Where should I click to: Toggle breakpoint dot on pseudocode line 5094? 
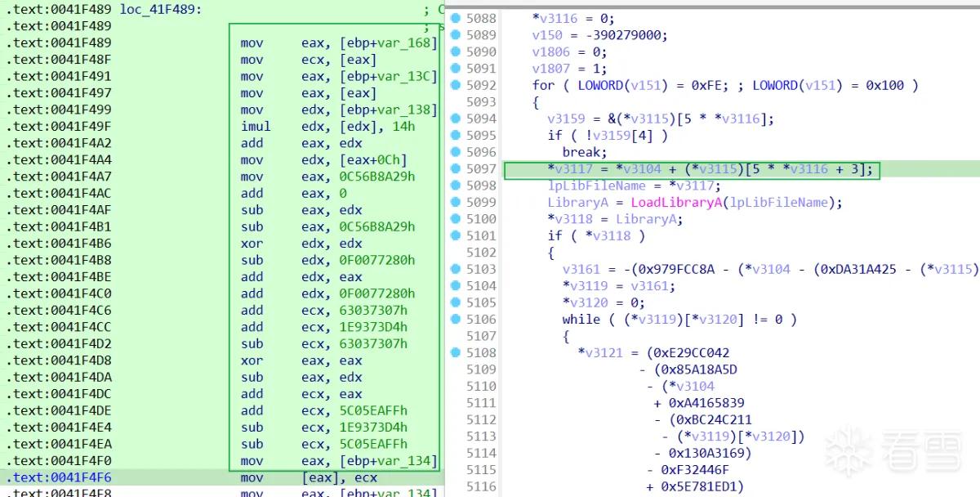(456, 119)
